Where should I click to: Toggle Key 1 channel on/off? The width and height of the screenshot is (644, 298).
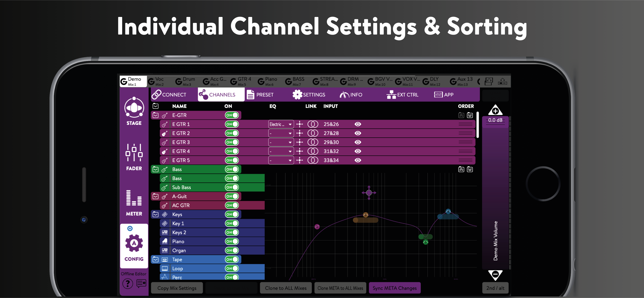(232, 223)
